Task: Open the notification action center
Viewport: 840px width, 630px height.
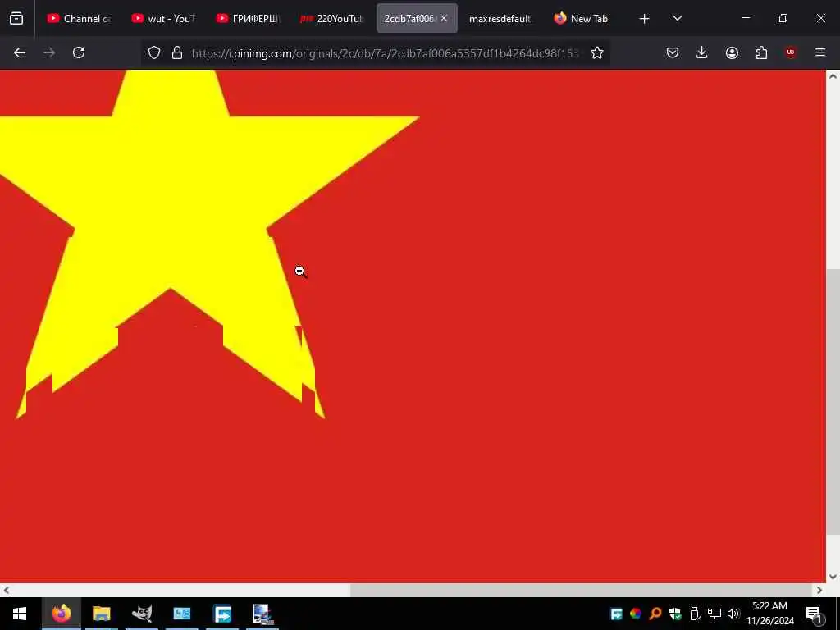Action: click(814, 614)
